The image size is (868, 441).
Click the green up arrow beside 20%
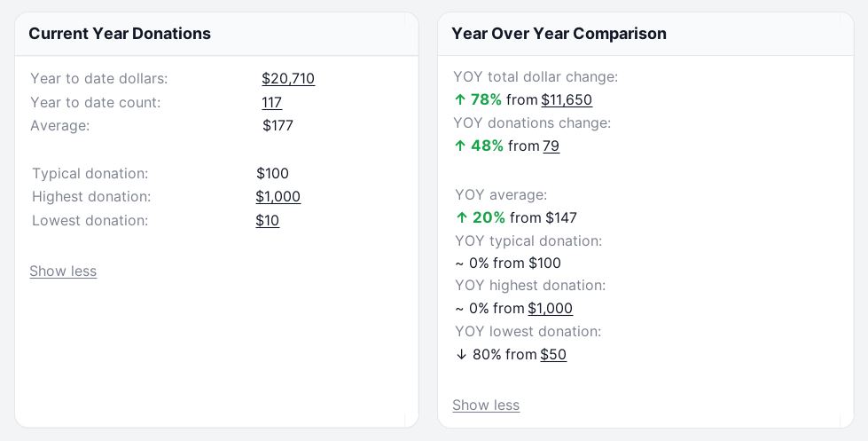462,217
